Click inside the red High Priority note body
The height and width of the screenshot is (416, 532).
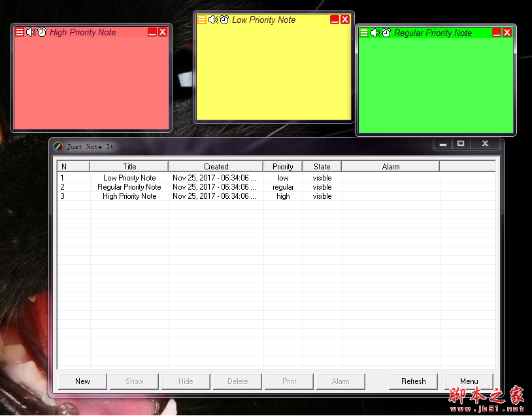coord(91,83)
